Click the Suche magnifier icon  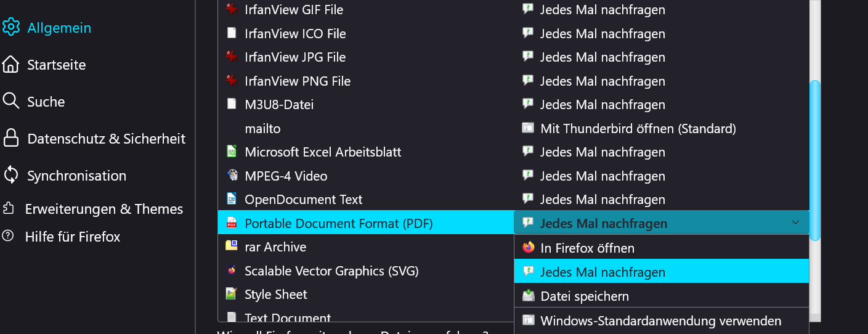click(11, 101)
